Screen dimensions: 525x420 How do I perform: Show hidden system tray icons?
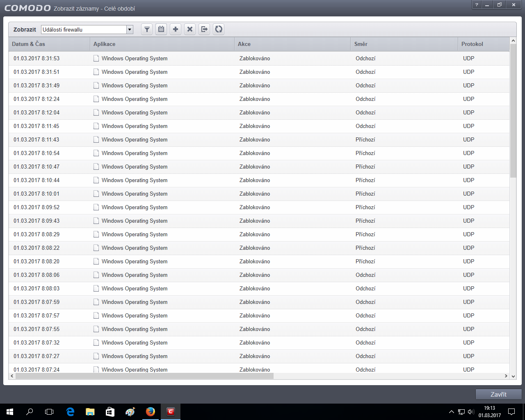[451, 412]
